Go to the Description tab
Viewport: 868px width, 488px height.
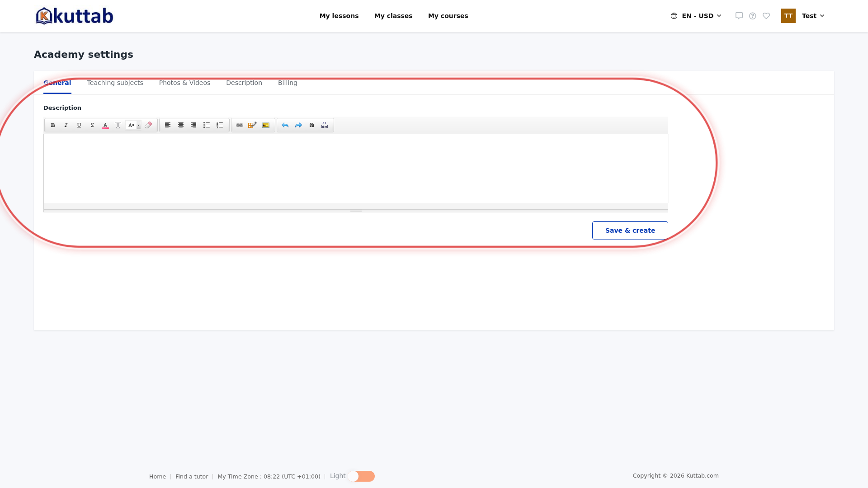click(x=244, y=83)
